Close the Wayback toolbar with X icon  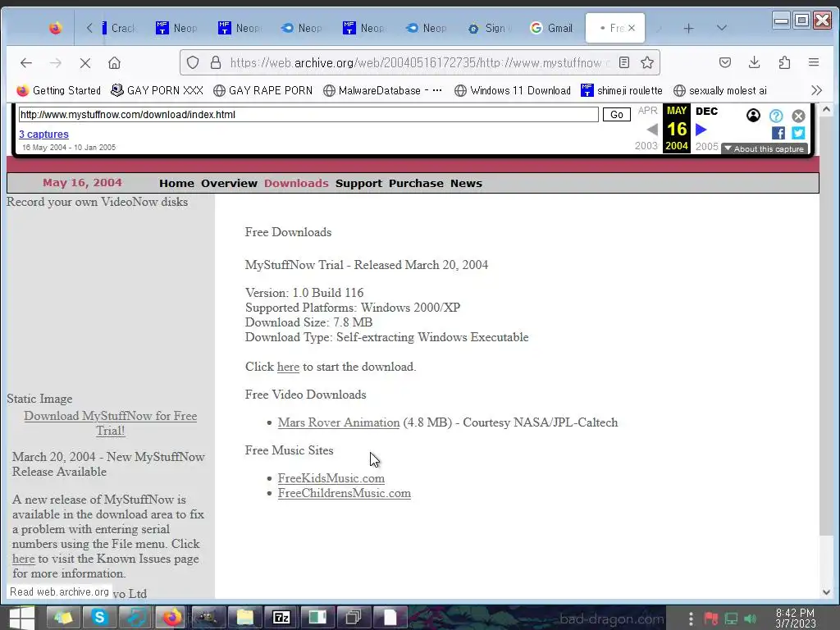pyautogui.click(x=798, y=116)
